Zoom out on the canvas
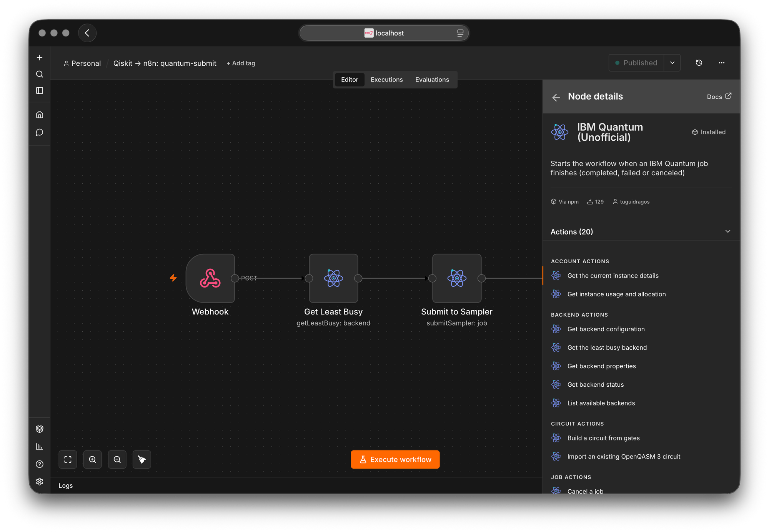 click(117, 460)
